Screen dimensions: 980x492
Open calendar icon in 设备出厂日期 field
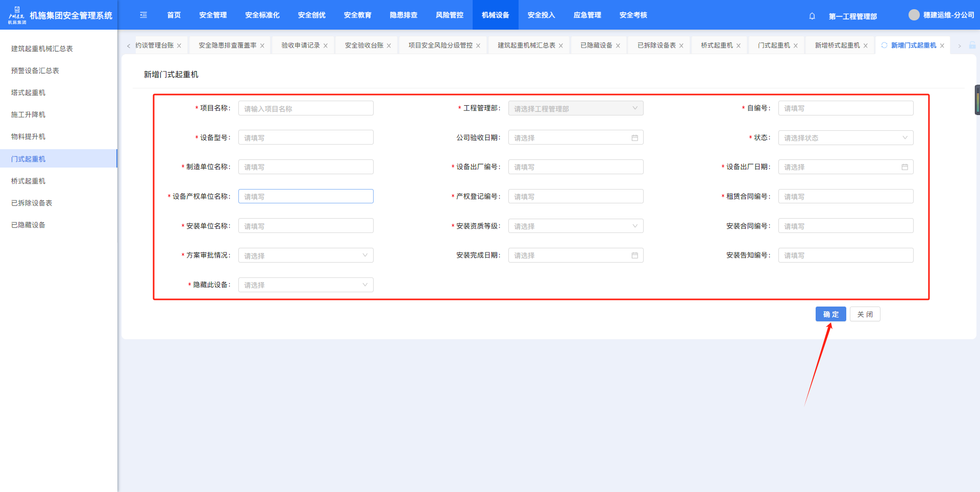[904, 167]
